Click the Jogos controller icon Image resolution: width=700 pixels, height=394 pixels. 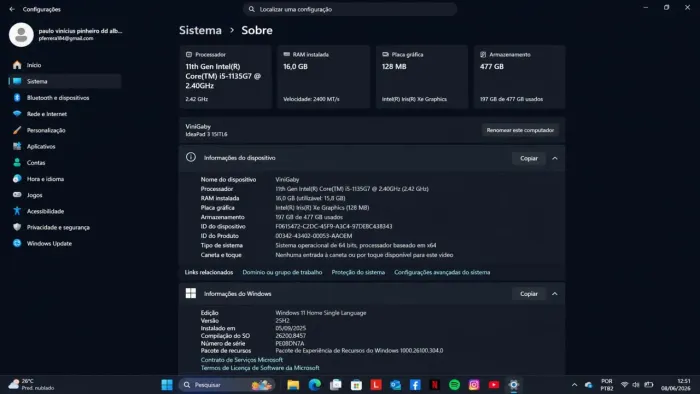click(17, 195)
